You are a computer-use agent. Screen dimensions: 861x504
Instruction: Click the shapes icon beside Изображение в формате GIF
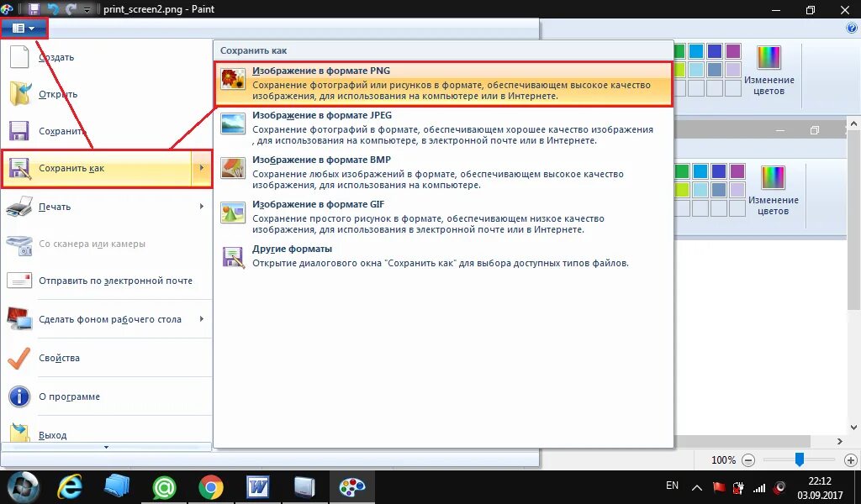click(233, 213)
